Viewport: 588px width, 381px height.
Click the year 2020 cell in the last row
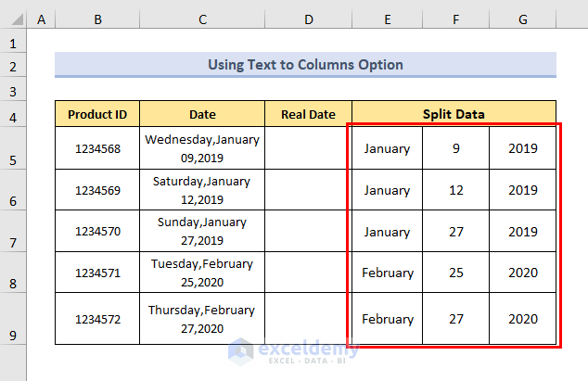pos(523,319)
